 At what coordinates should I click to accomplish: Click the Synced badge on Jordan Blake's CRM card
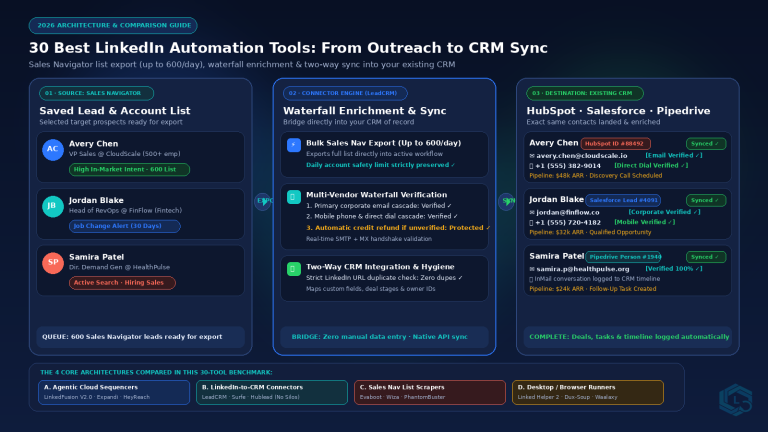706,200
